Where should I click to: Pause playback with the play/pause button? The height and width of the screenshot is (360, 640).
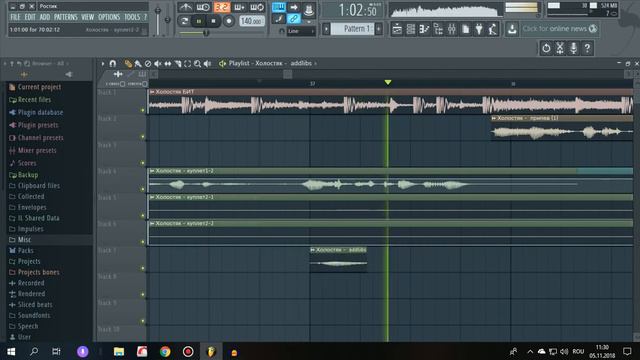[199, 21]
